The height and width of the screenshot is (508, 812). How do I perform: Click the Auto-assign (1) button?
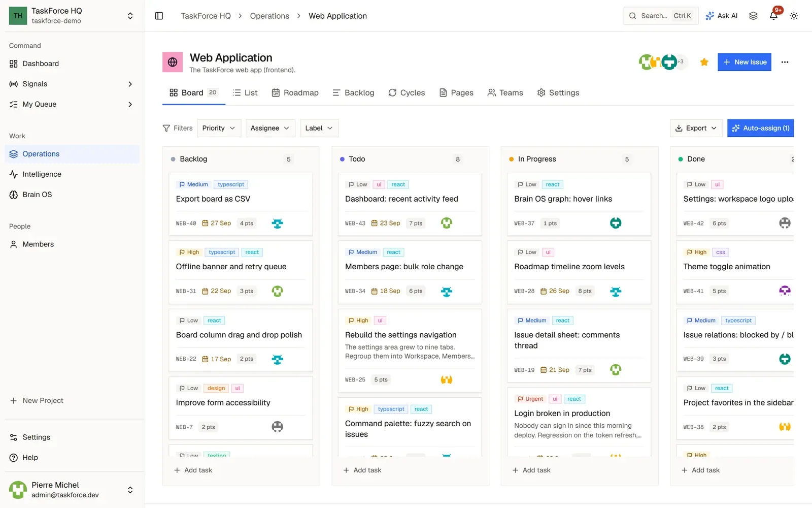click(x=760, y=128)
